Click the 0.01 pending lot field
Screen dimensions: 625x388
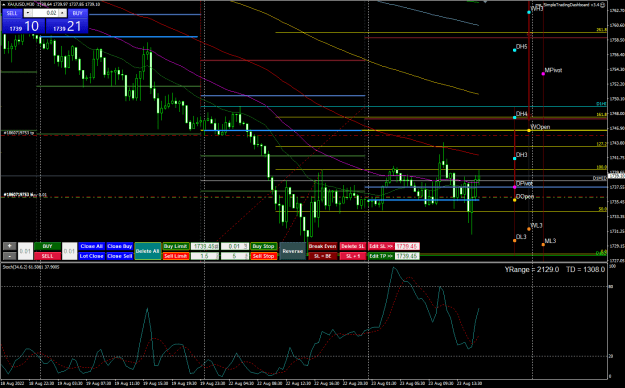coord(235,246)
